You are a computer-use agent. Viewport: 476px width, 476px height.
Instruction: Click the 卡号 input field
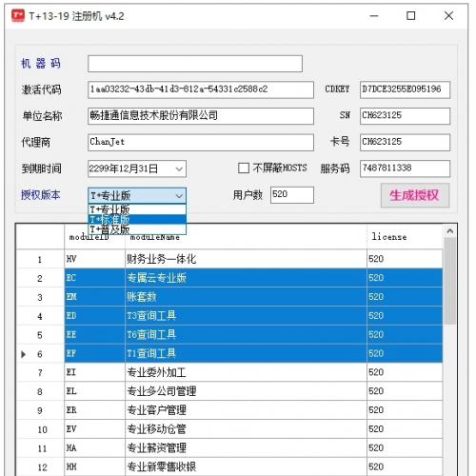[405, 142]
